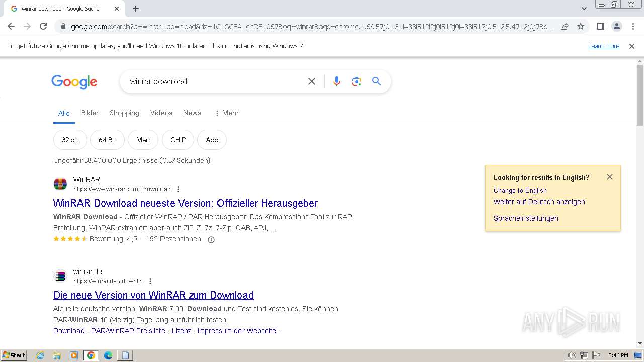Dismiss the Chrome update notice
Viewport: 644px width, 362px height.
click(x=632, y=46)
